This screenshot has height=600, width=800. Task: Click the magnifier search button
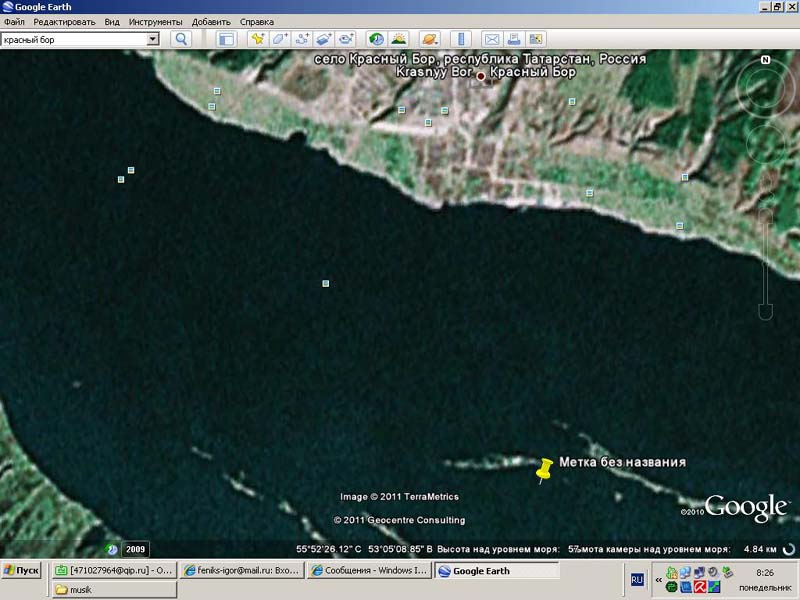click(x=181, y=39)
